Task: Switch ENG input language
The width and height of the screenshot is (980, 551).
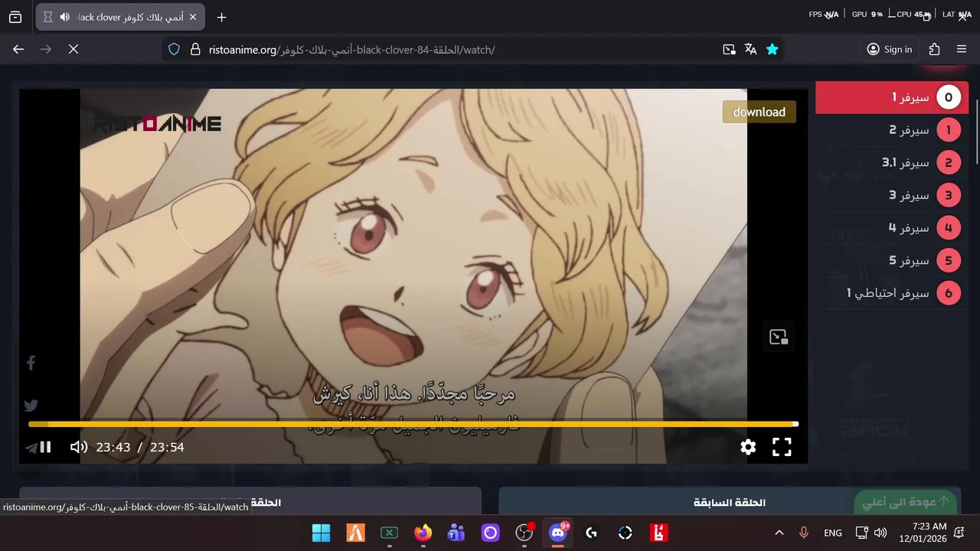Action: 833,533
